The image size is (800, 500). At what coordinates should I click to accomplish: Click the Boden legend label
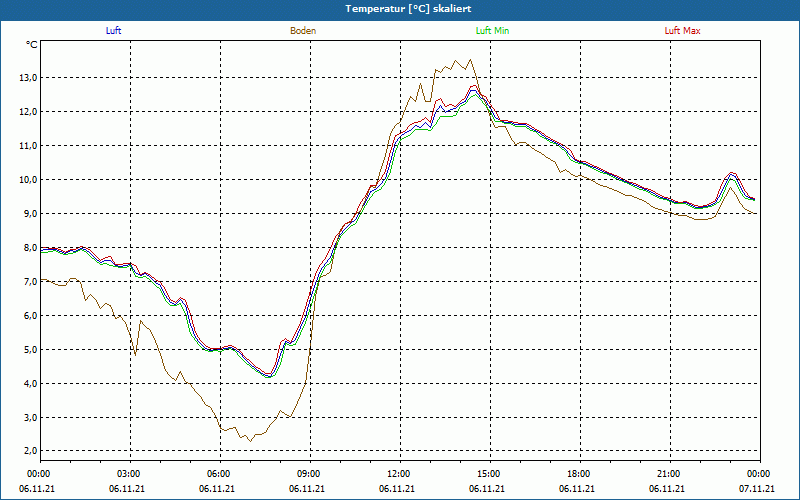pyautogui.click(x=303, y=31)
